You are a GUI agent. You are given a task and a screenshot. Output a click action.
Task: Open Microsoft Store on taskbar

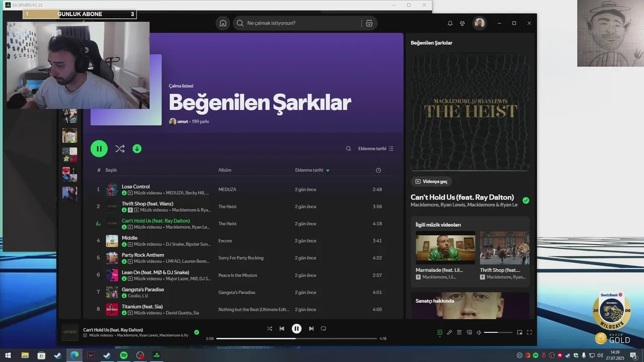[41, 355]
